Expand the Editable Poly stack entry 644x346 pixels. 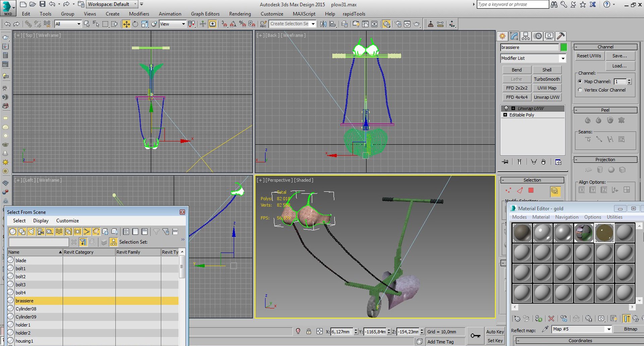[505, 115]
